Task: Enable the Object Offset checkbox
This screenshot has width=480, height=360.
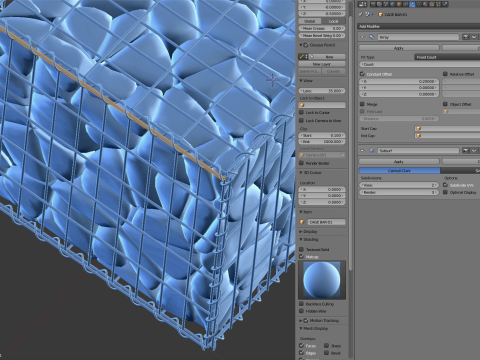Action: (x=445, y=104)
